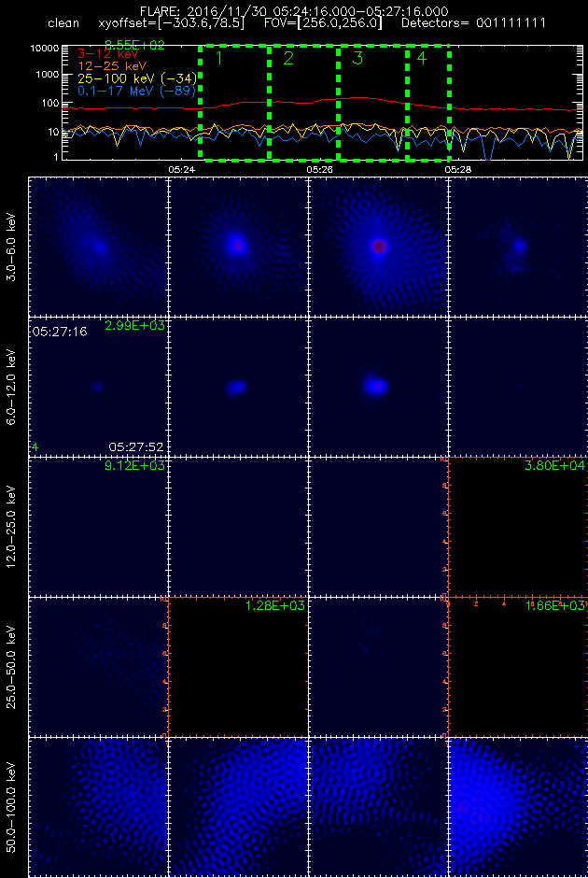Open the 3.0-6.0 keV image for interval 4
588x878 pixels.
[518, 247]
